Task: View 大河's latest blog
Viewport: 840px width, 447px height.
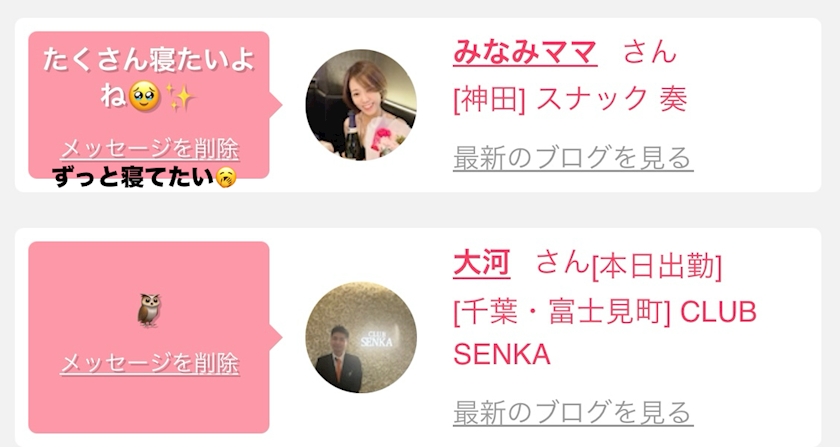Action: [573, 413]
